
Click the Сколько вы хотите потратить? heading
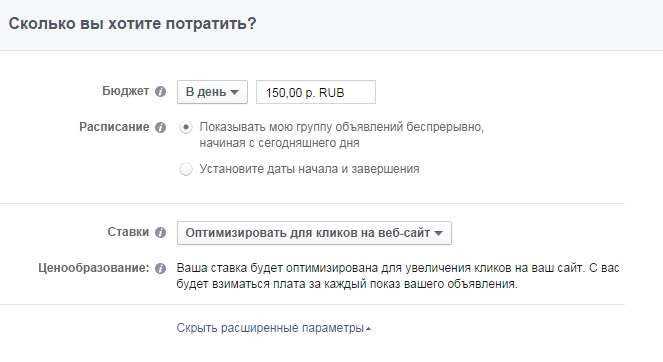pos(132,24)
